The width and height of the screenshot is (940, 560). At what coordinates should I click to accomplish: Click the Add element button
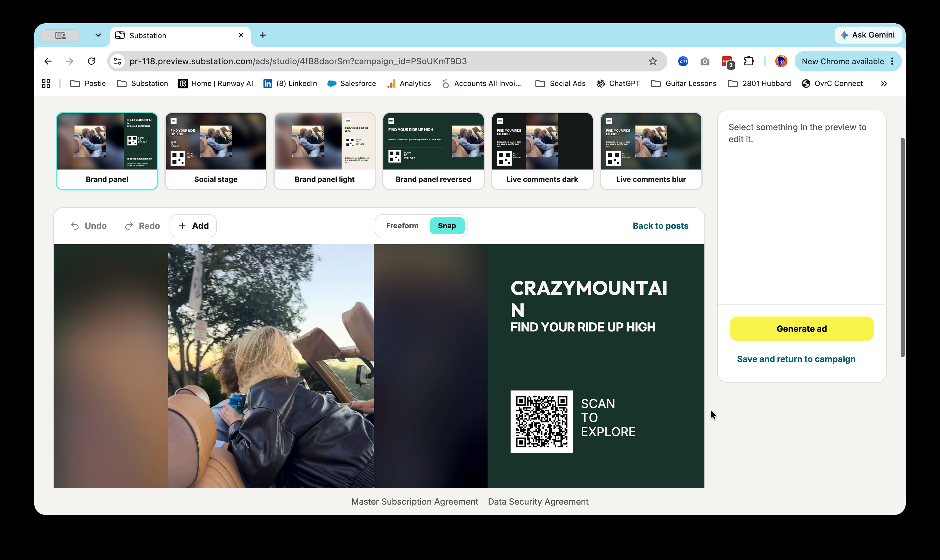tap(193, 226)
